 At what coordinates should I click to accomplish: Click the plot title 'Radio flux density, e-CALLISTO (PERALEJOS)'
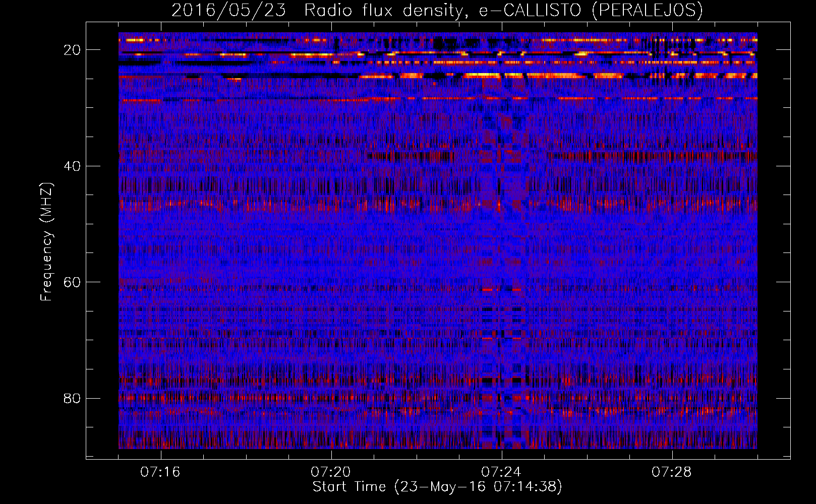(503, 10)
